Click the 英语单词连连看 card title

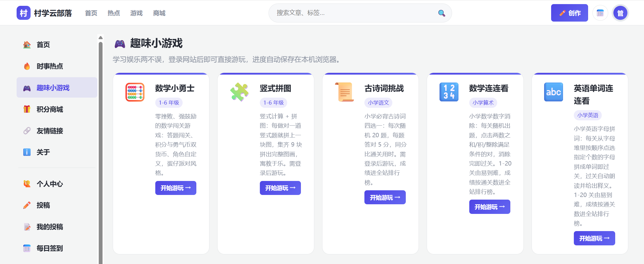point(594,94)
